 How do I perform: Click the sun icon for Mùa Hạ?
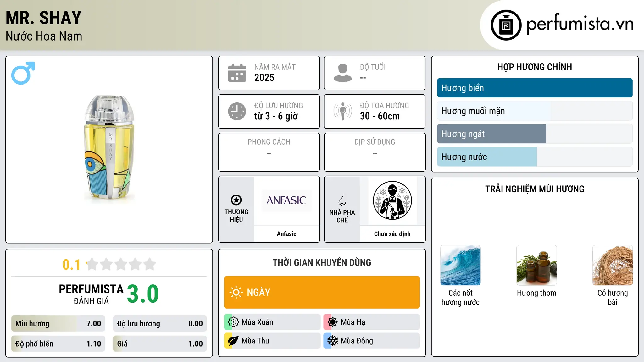(x=333, y=322)
